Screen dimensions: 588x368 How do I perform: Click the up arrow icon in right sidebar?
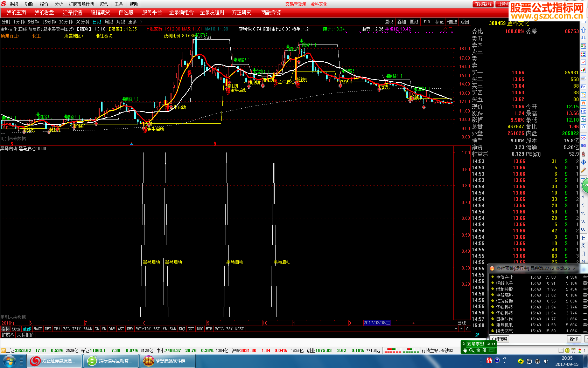583,30
